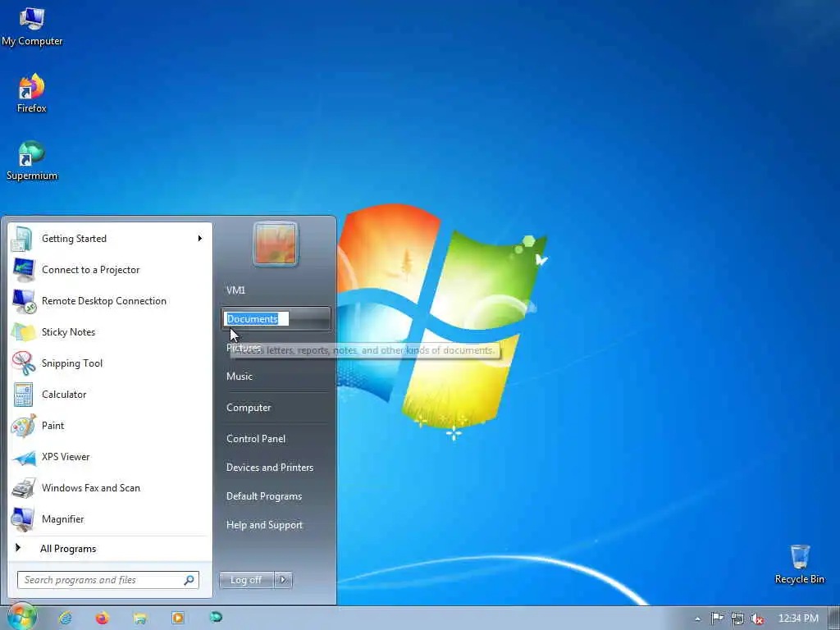
Task: Click the search magnifier icon in Start menu
Action: coord(189,580)
